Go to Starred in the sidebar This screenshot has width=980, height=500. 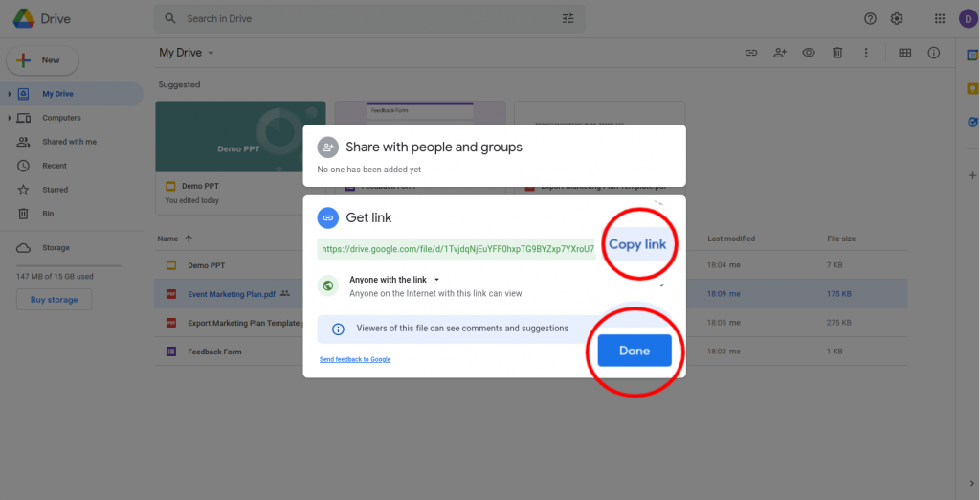(54, 190)
